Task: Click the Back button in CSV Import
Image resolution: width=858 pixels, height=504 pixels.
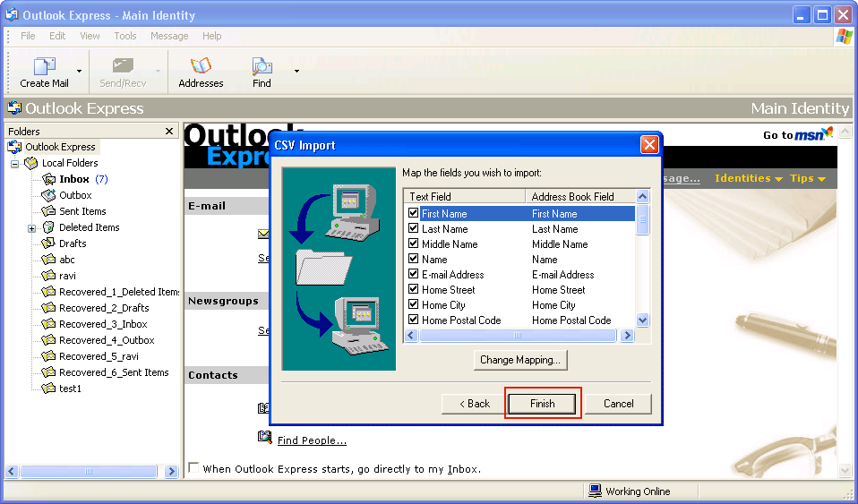Action: click(475, 404)
